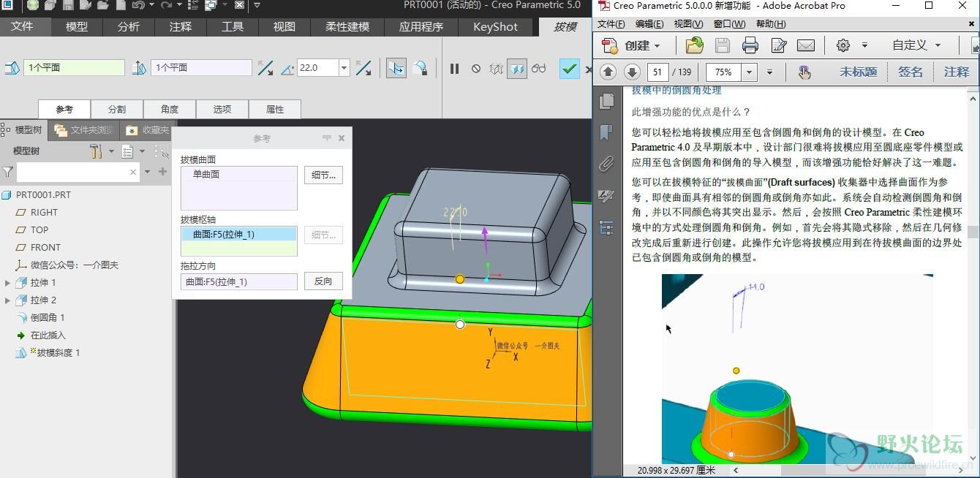Switch to the 分析 ribbon tab
980x478 pixels.
click(129, 27)
